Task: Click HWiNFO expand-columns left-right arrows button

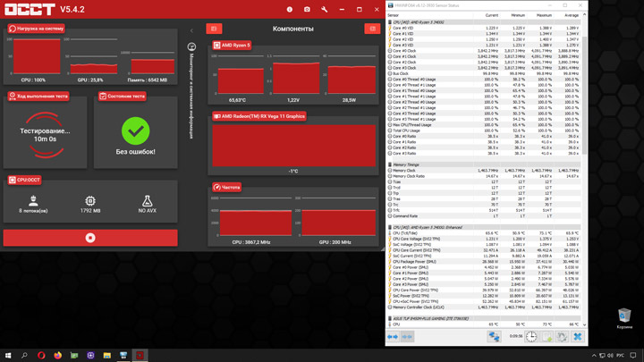Action: point(393,337)
